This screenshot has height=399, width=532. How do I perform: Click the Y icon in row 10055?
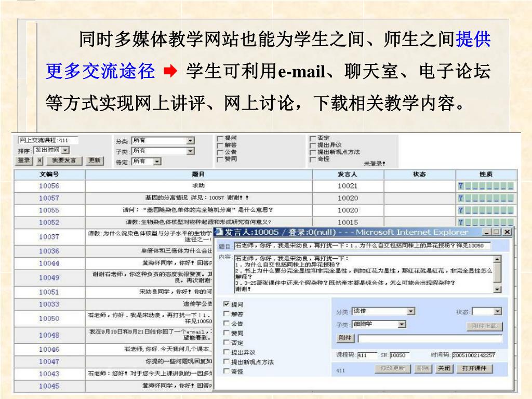point(460,210)
